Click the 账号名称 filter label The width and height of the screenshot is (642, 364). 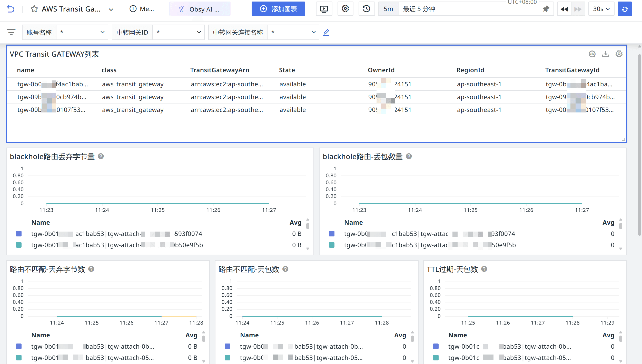(x=39, y=32)
